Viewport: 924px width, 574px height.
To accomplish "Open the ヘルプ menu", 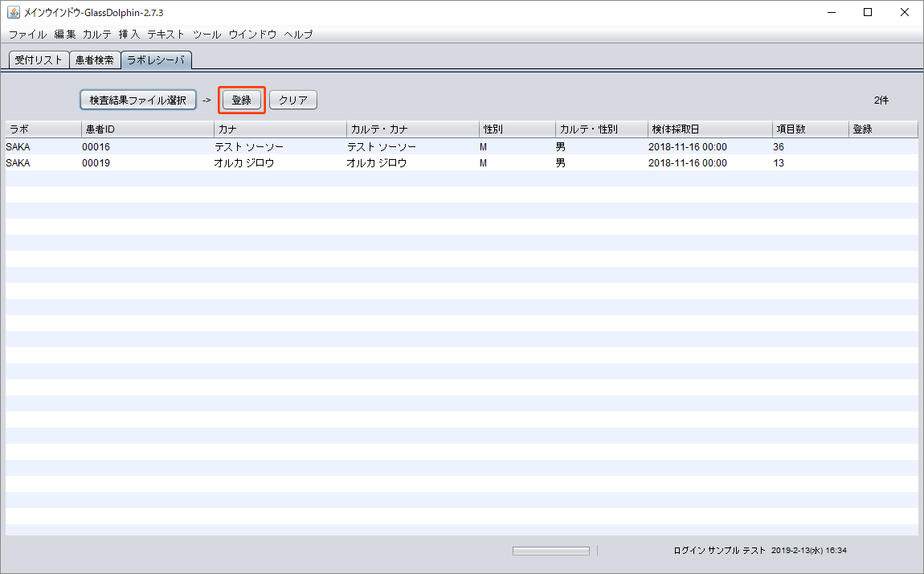I will pos(298,35).
